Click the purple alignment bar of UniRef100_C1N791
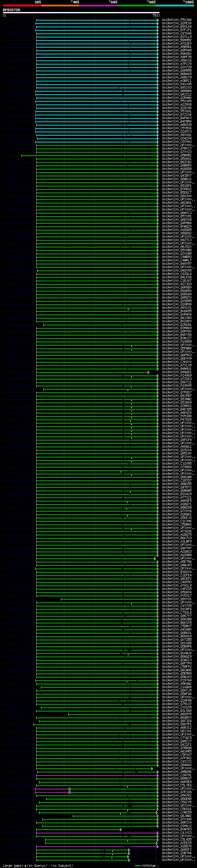 [97, 775]
